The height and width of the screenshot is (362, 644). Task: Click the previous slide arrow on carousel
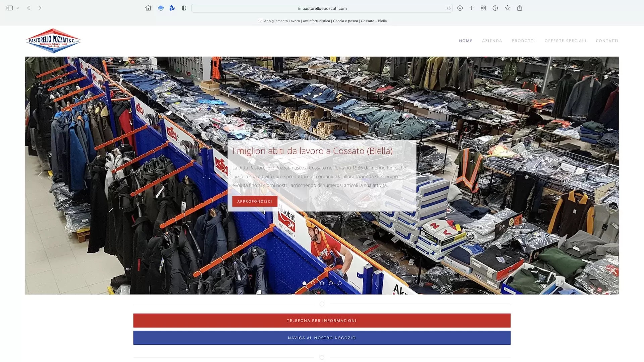click(40, 176)
